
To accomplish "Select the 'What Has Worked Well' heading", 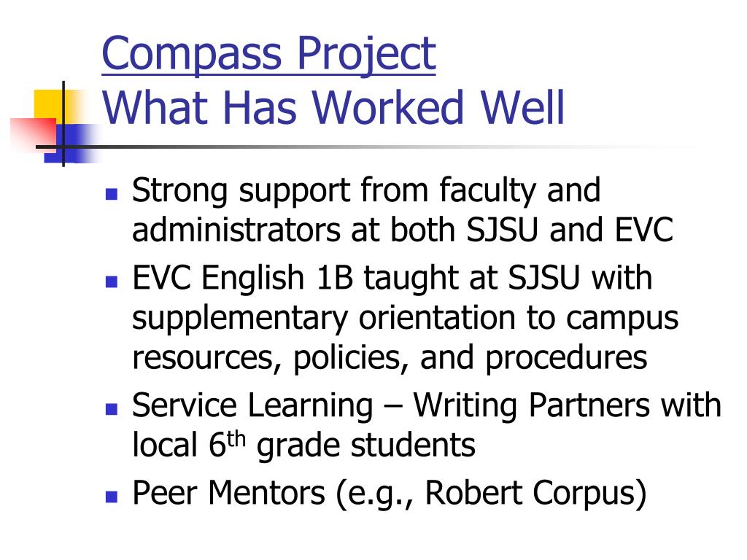I will (x=333, y=108).
